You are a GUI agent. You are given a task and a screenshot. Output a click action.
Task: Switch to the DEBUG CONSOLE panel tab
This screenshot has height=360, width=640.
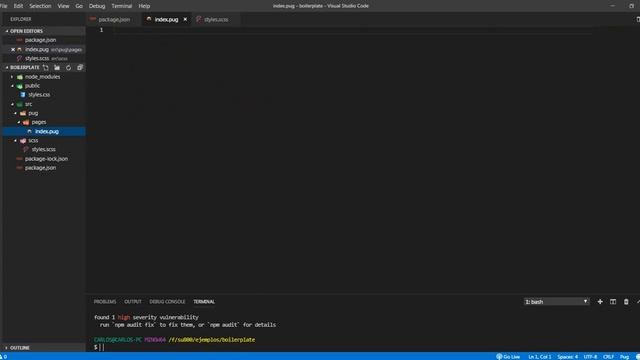tap(167, 302)
